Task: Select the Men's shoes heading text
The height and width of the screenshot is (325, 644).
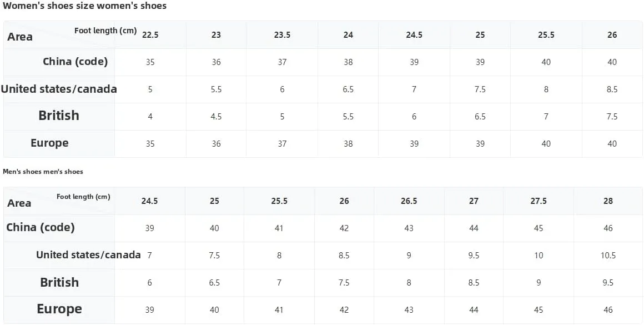Action: pos(43,172)
